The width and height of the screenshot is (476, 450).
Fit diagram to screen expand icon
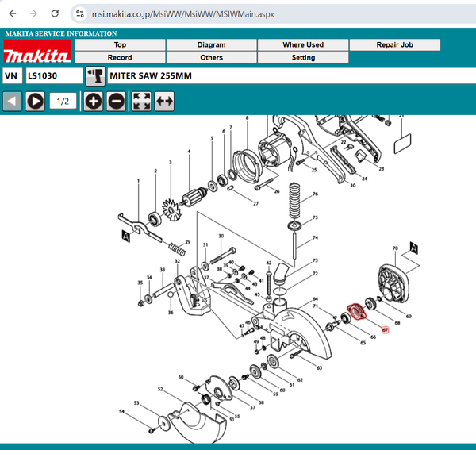pyautogui.click(x=141, y=102)
